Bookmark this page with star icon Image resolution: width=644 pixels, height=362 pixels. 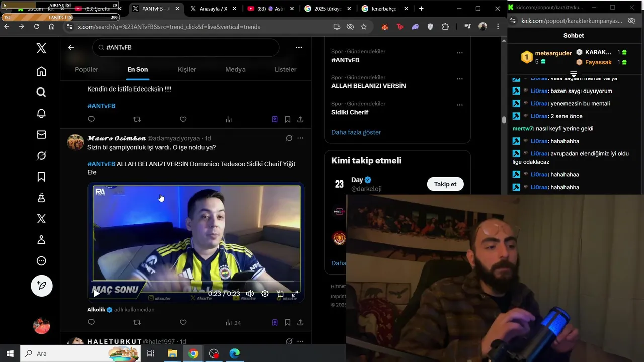click(x=364, y=27)
